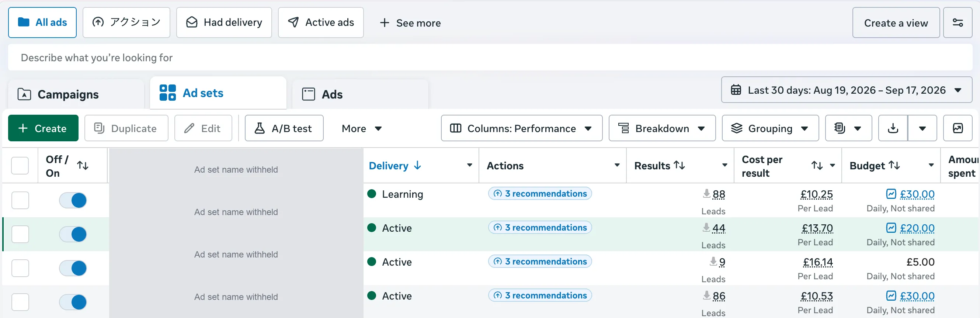This screenshot has height=318, width=980.
Task: Open the Delivery column options arrow
Action: (469, 165)
